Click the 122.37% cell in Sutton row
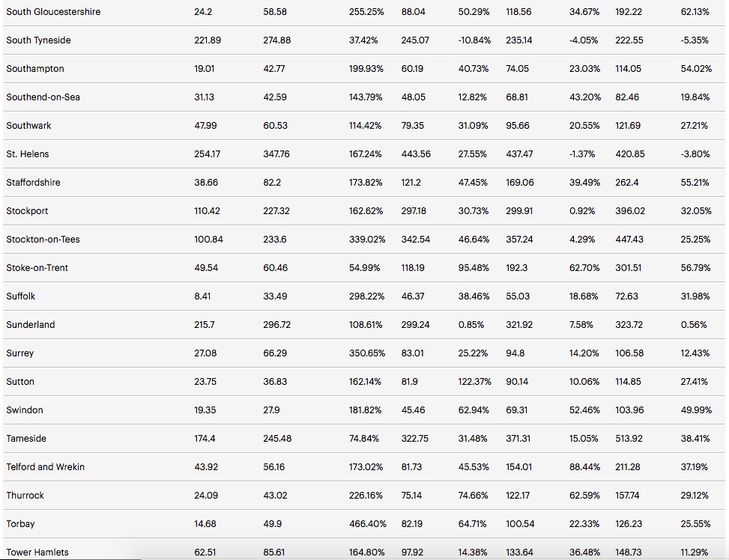 point(474,382)
